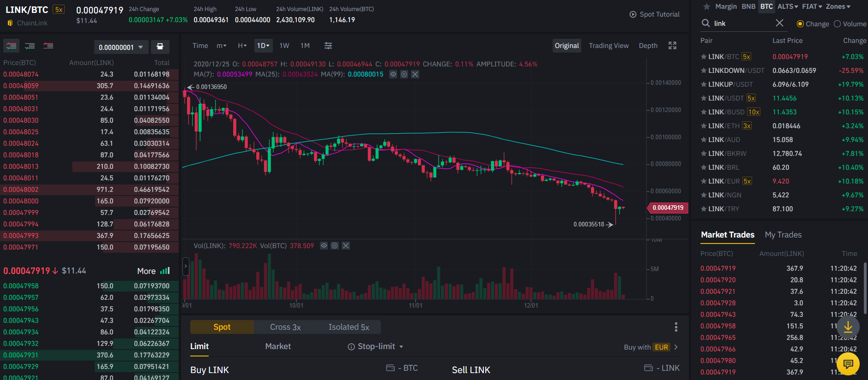Expand the ALTS market dropdown
This screenshot has width=868, height=380.
(788, 6)
